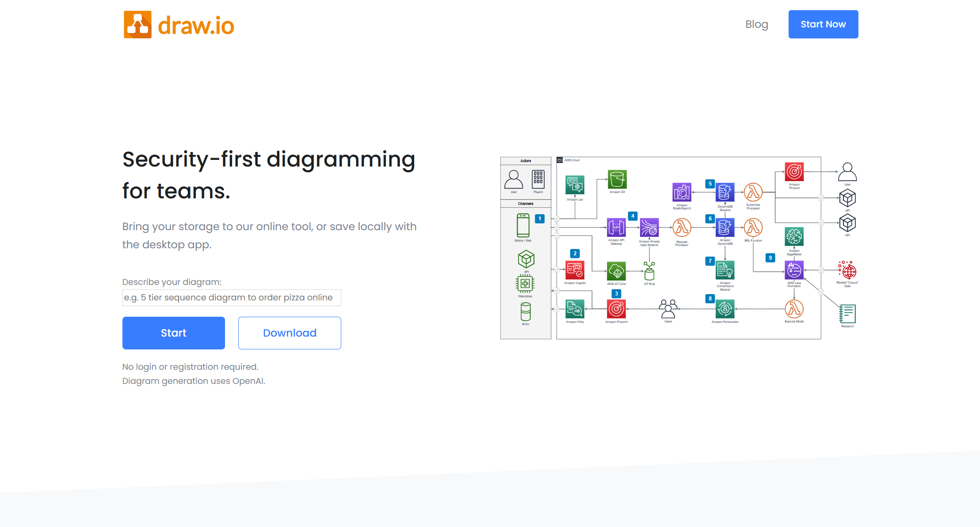Select the Research notebook icon
This screenshot has height=527, width=980.
(847, 314)
